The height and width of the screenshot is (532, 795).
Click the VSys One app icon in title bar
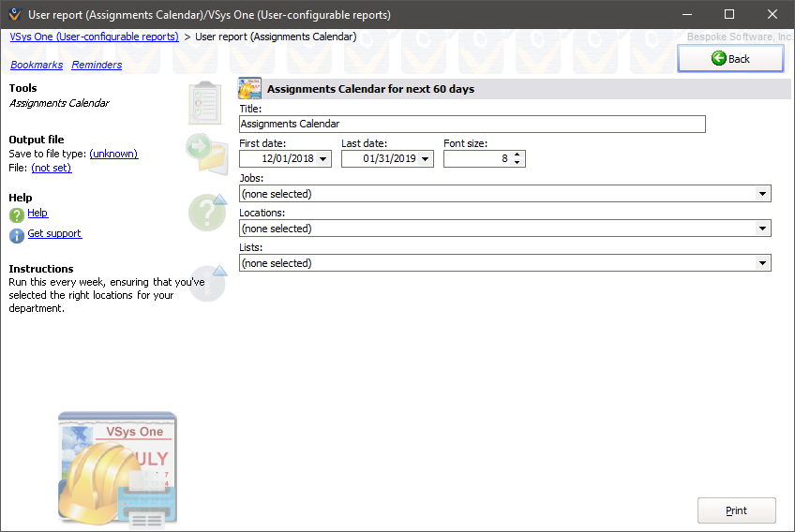pyautogui.click(x=14, y=14)
